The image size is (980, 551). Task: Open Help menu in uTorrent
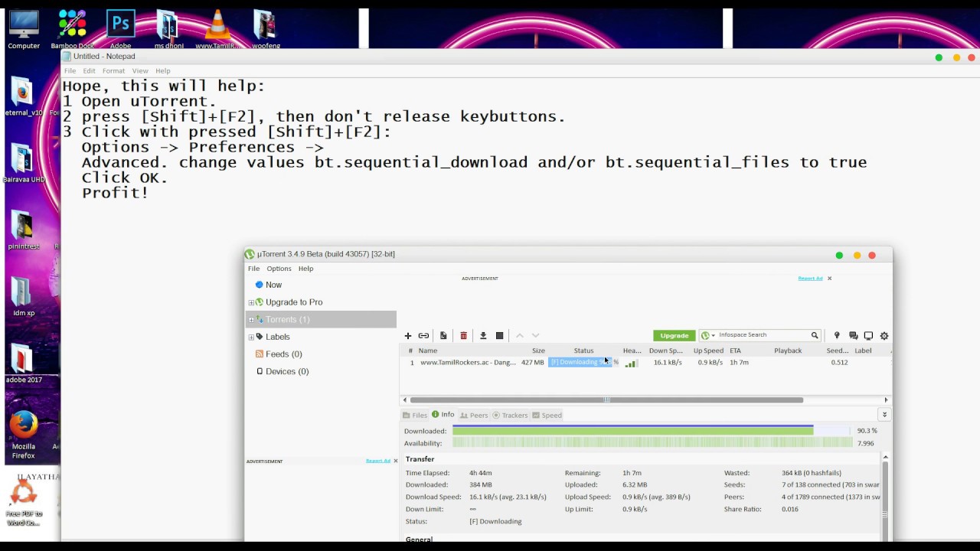[x=305, y=269]
